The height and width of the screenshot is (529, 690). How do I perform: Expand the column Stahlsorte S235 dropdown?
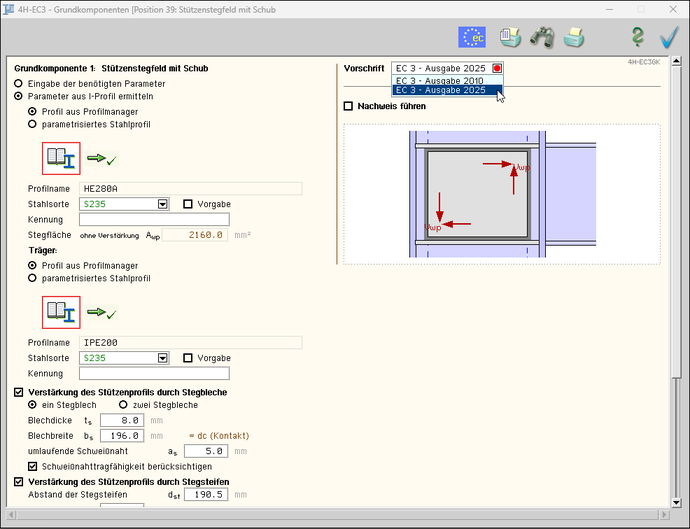click(x=162, y=204)
